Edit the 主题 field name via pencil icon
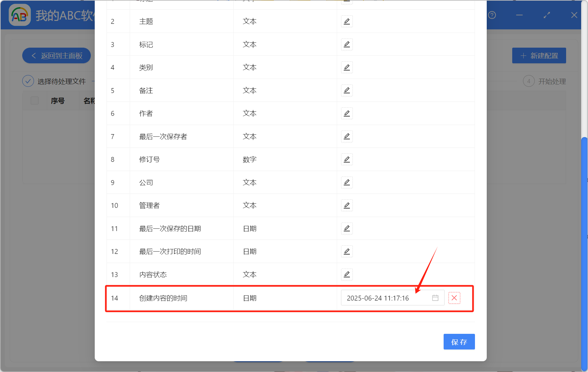The height and width of the screenshot is (372, 588). 347,21
